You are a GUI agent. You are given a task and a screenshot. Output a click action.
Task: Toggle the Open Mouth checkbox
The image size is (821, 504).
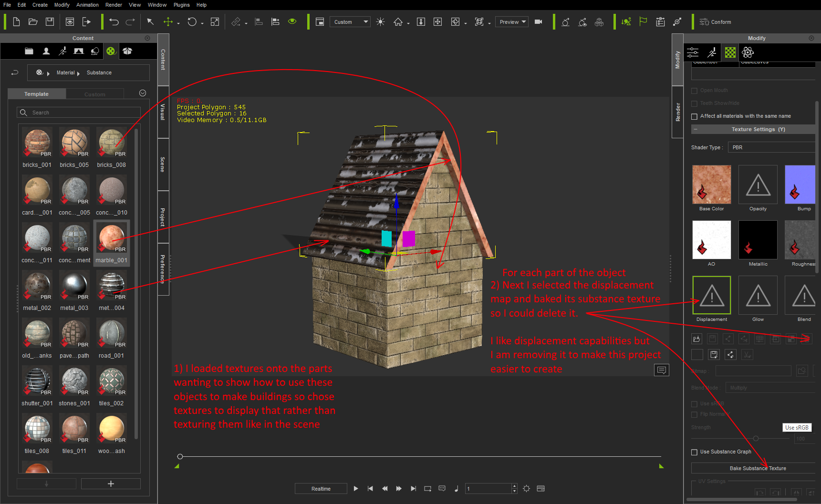coord(695,91)
